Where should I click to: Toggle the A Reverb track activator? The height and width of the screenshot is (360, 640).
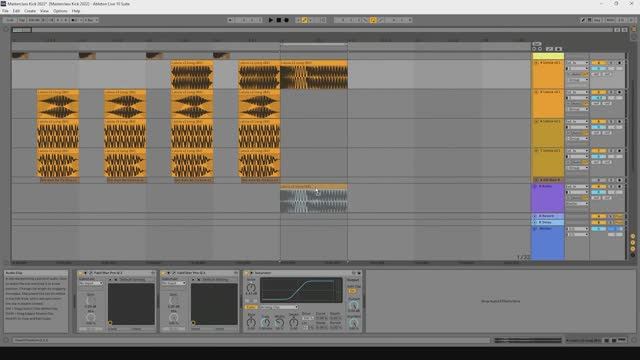[x=599, y=216]
